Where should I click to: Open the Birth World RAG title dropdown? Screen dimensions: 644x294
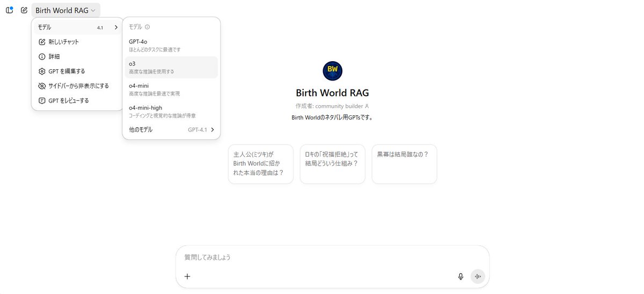coord(65,10)
